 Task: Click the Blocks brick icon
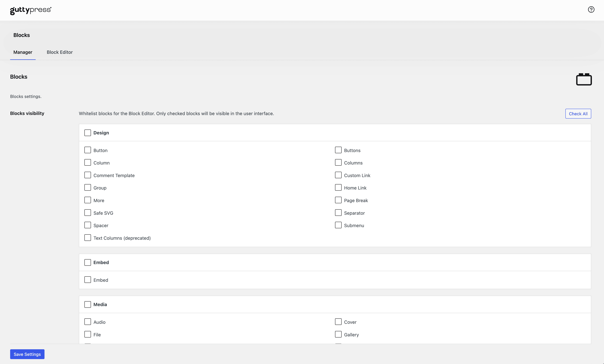(584, 79)
